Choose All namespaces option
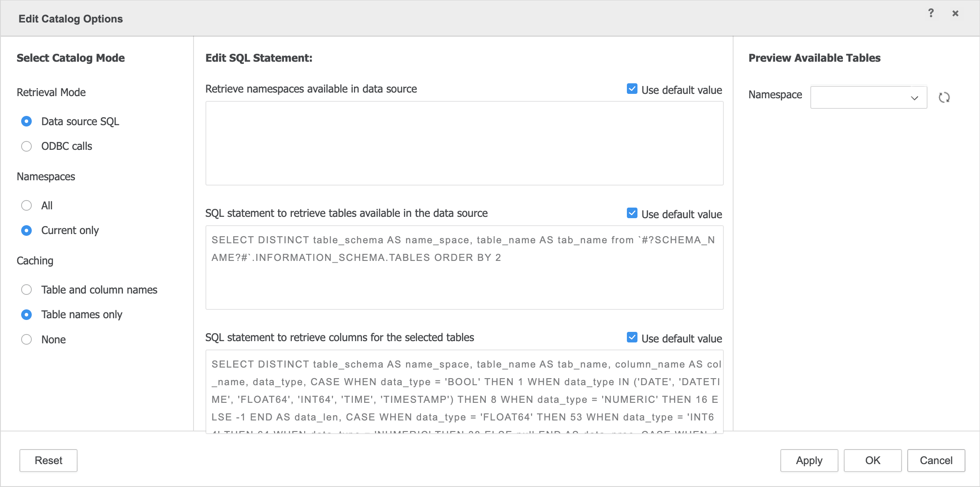Image resolution: width=980 pixels, height=487 pixels. [26, 205]
